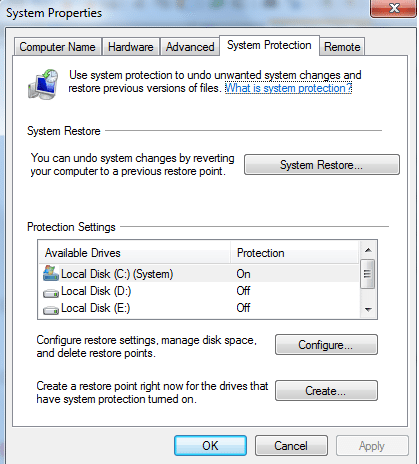Screen dimensions: 419x464
Task: Click Create... to make a restore point
Action: (326, 390)
